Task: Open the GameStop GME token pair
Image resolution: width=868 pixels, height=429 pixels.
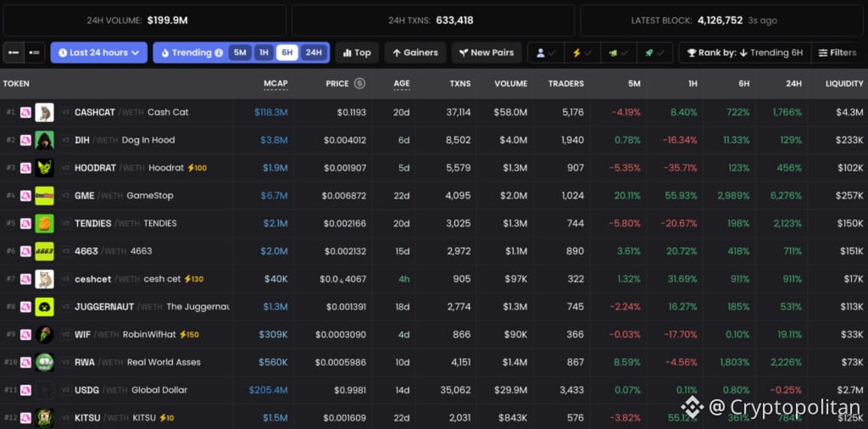Action: [124, 195]
